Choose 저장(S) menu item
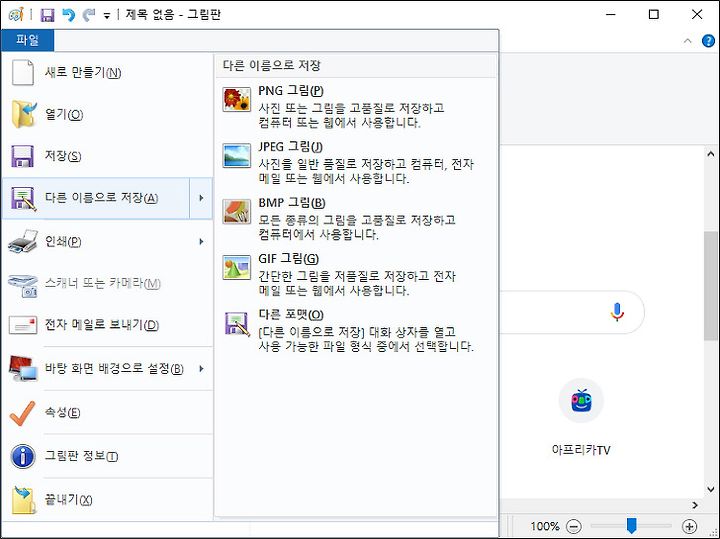 tap(107, 156)
